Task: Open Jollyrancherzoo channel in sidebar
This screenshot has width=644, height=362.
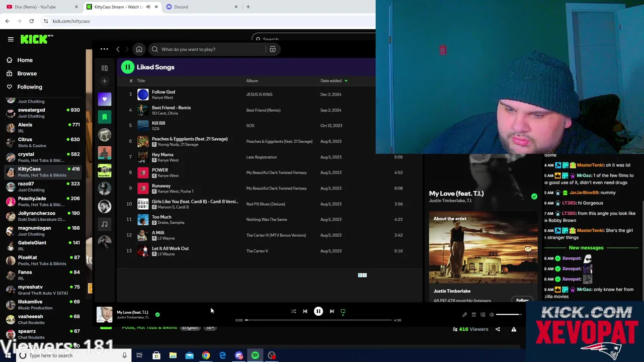Action: point(42,216)
